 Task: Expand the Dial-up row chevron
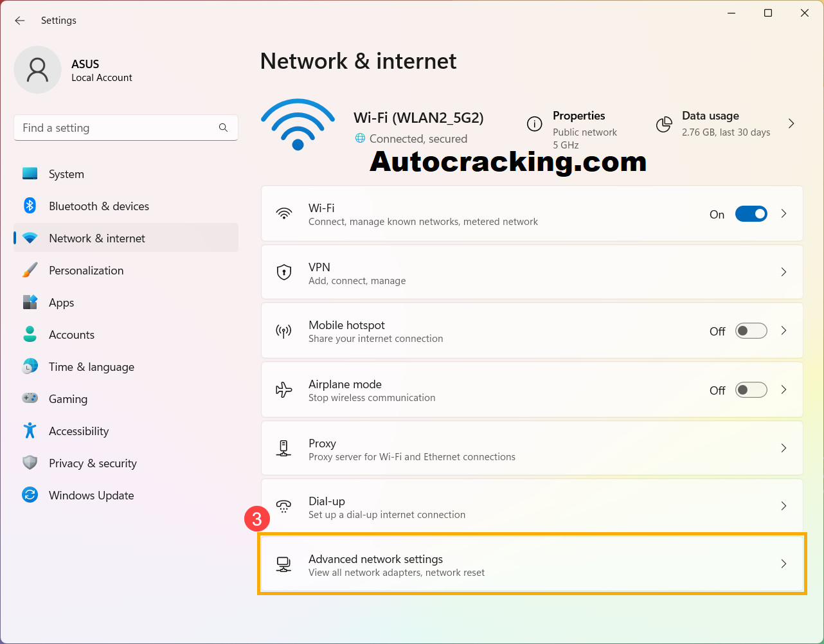[x=784, y=506]
